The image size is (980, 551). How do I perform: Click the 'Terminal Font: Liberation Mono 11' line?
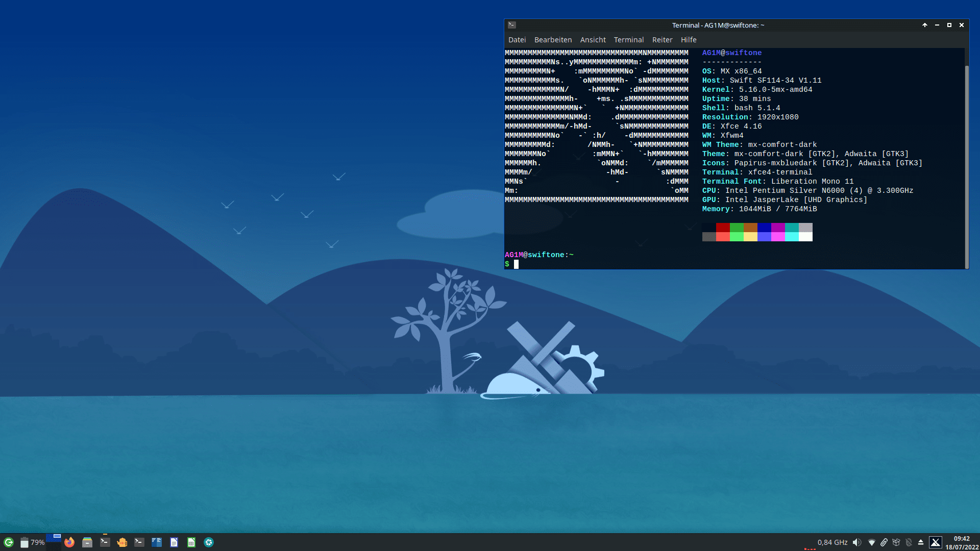point(777,182)
